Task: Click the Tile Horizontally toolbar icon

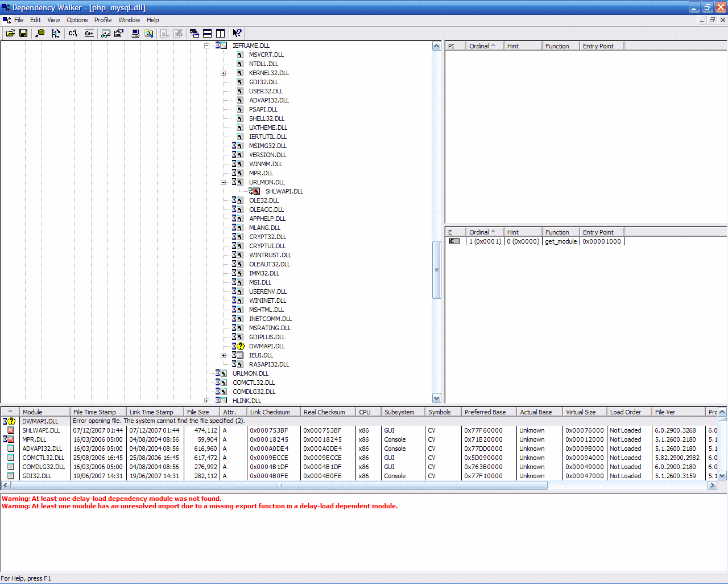Action: click(x=207, y=33)
